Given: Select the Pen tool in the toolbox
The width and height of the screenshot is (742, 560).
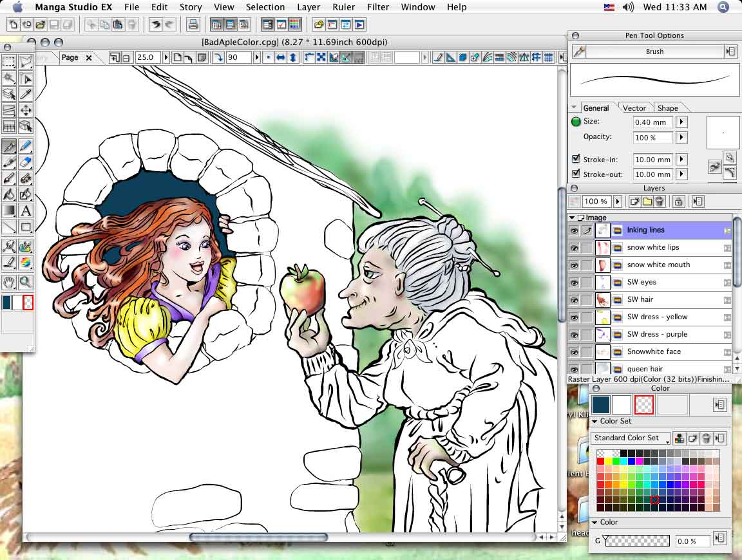Looking at the screenshot, I should click(x=9, y=147).
